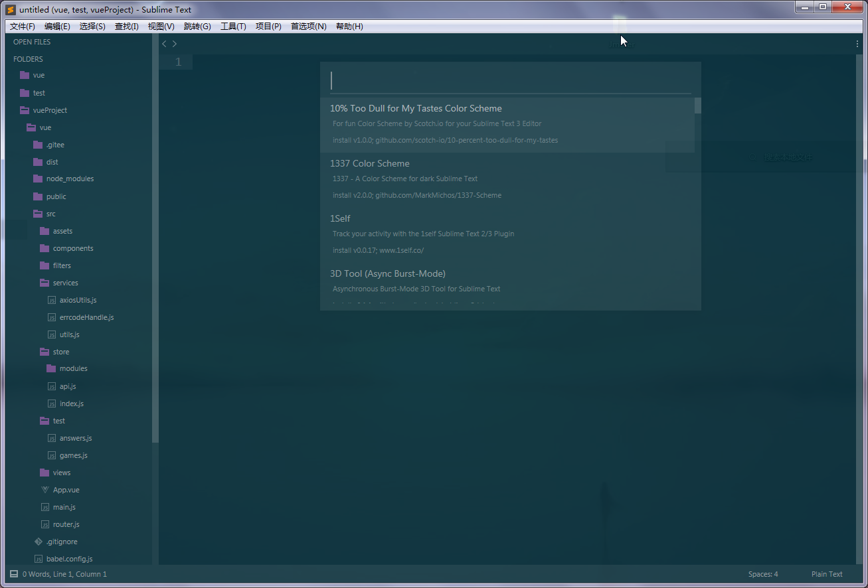Open App.vue file
The height and width of the screenshot is (588, 868).
(x=66, y=490)
